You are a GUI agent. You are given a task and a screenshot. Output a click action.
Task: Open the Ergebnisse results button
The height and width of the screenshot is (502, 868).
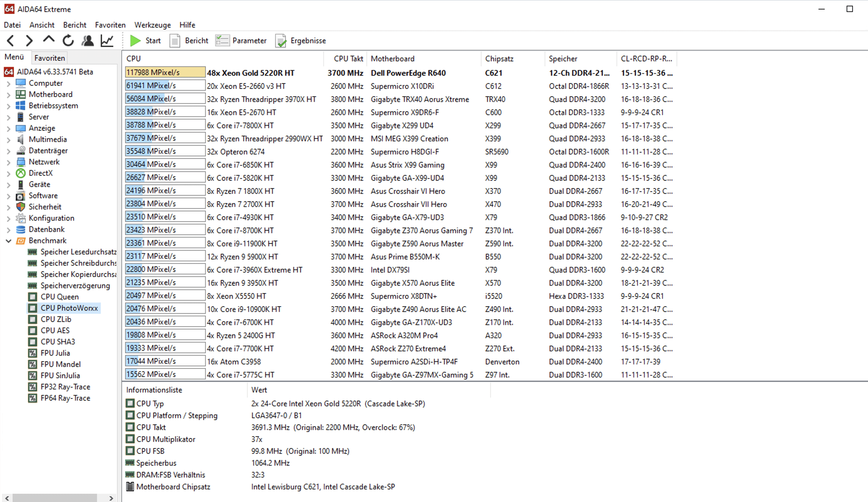coord(301,41)
